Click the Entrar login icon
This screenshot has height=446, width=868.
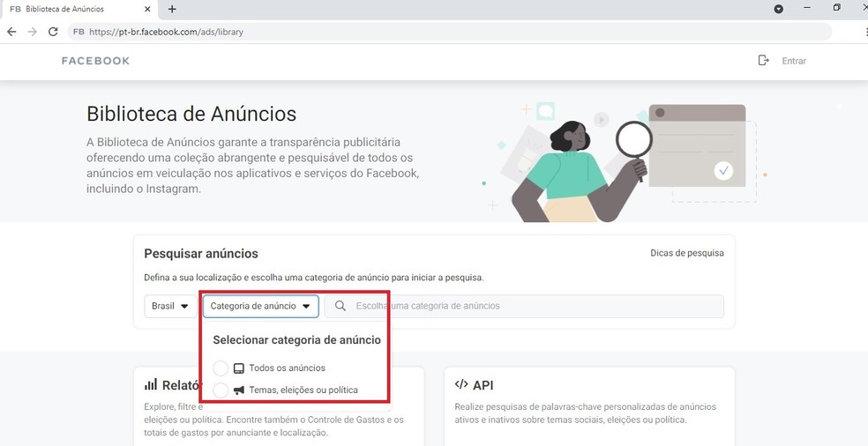pos(763,60)
